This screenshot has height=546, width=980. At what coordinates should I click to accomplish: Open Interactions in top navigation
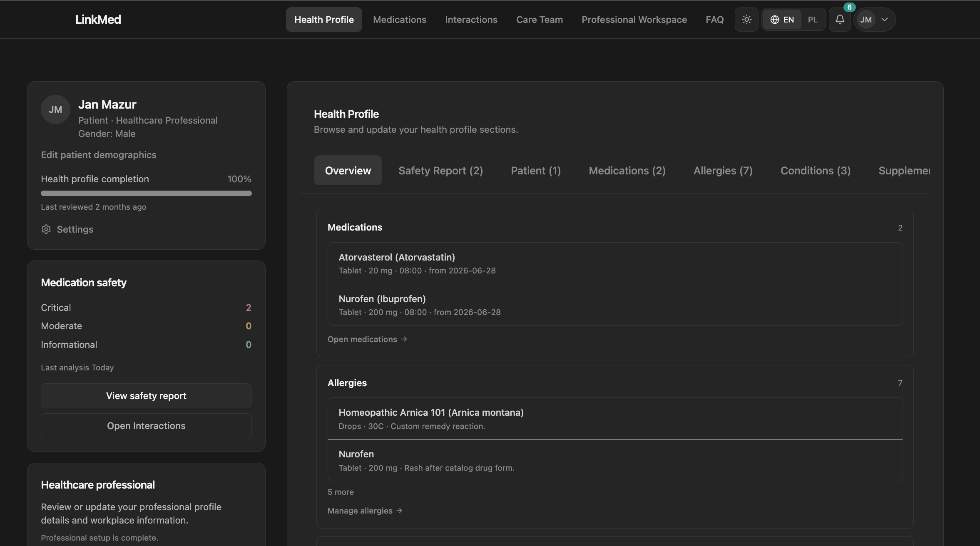tap(471, 20)
